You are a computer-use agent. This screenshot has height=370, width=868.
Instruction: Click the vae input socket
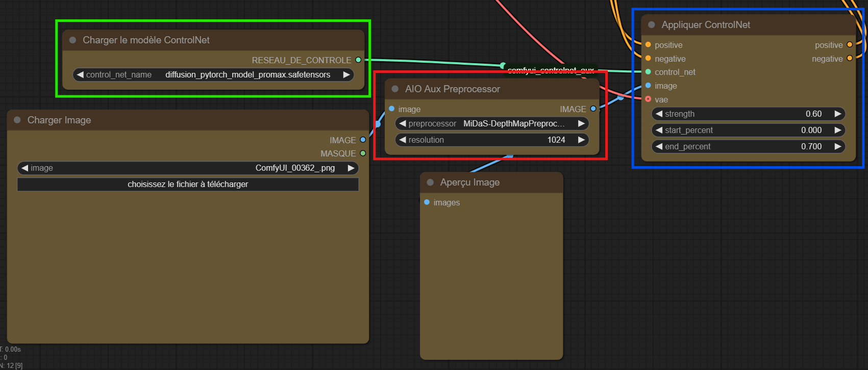(648, 99)
